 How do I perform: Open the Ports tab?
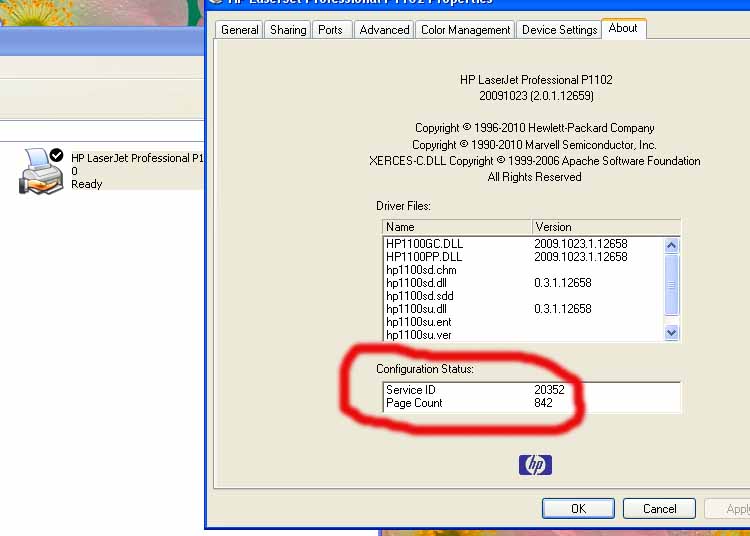pos(330,30)
